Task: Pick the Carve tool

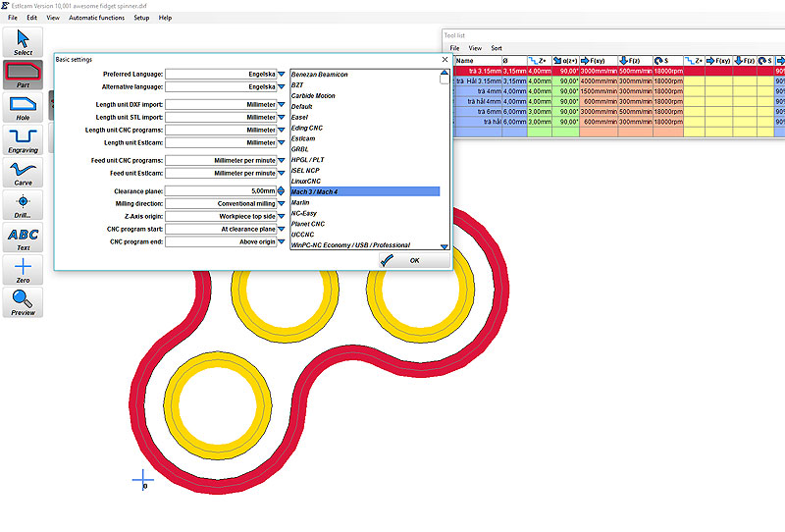Action: (24, 172)
